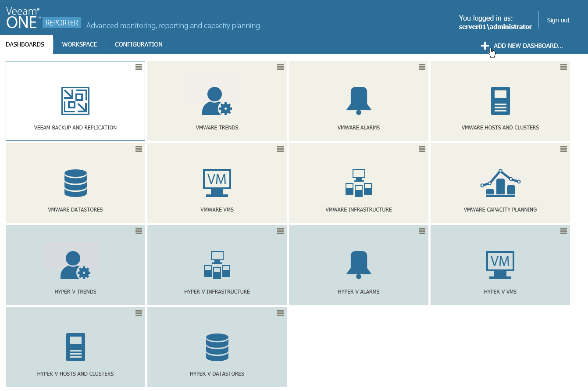Open the Hyper-V Datastores database icon

pyautogui.click(x=217, y=347)
